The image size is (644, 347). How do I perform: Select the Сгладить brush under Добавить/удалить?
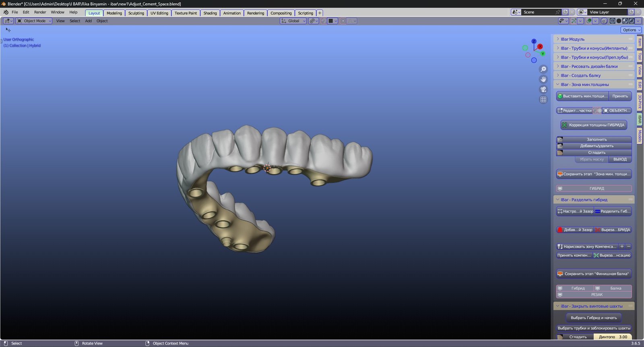click(594, 153)
